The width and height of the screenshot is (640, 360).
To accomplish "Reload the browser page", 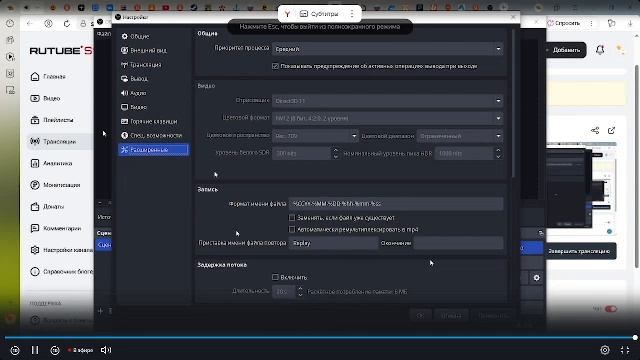I will pos(67,24).
